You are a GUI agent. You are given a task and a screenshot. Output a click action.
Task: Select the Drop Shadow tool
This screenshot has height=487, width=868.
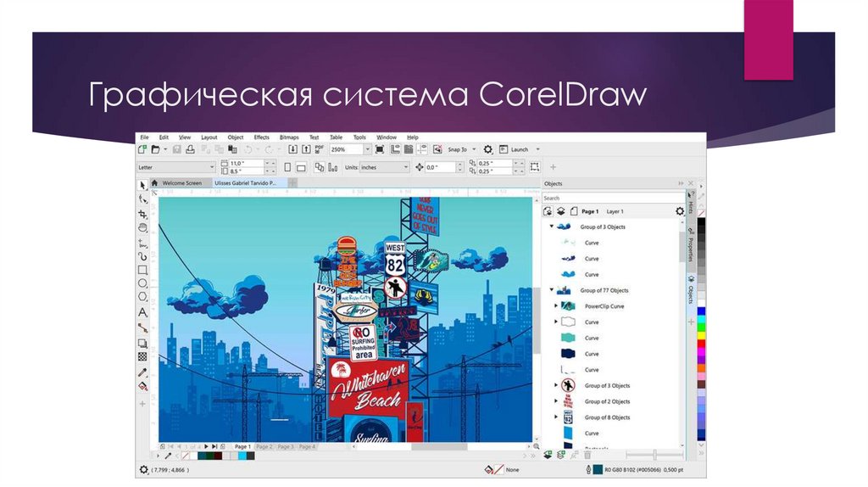(142, 343)
